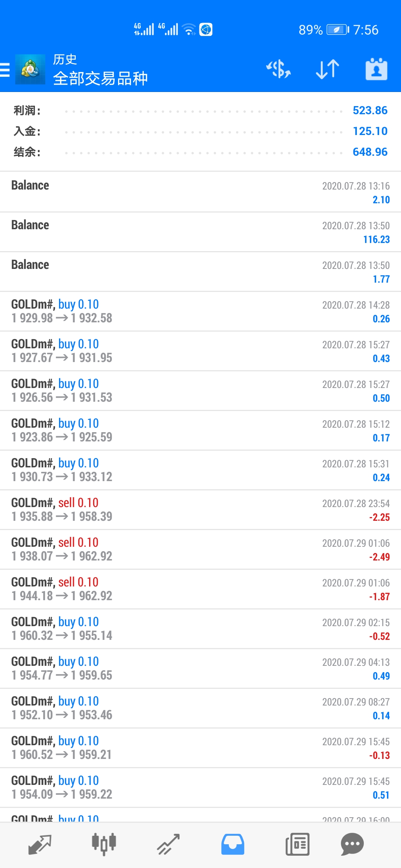Select the Balance entry of 116.23

[200, 232]
